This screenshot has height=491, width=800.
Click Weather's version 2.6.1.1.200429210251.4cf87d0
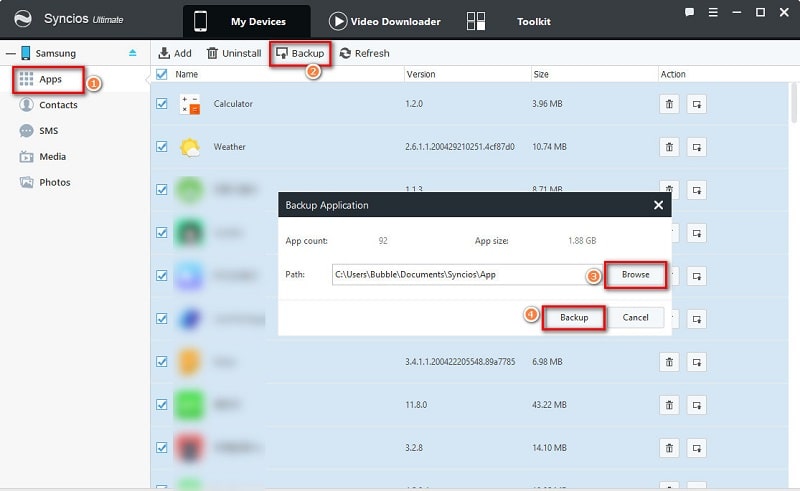point(460,146)
